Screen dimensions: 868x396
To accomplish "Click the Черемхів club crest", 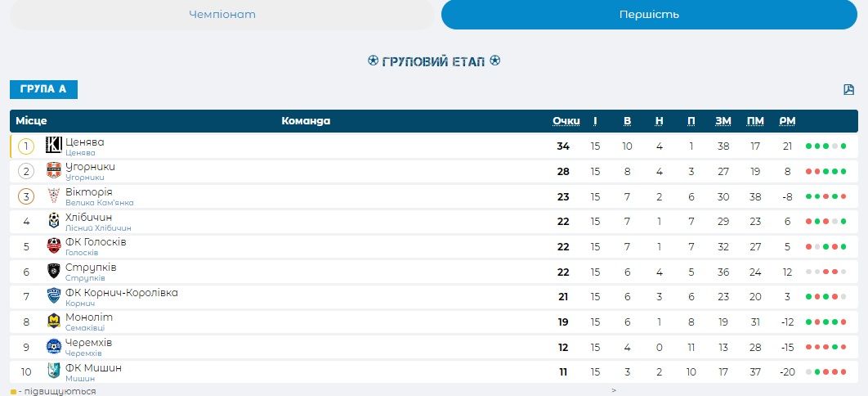I will click(54, 346).
